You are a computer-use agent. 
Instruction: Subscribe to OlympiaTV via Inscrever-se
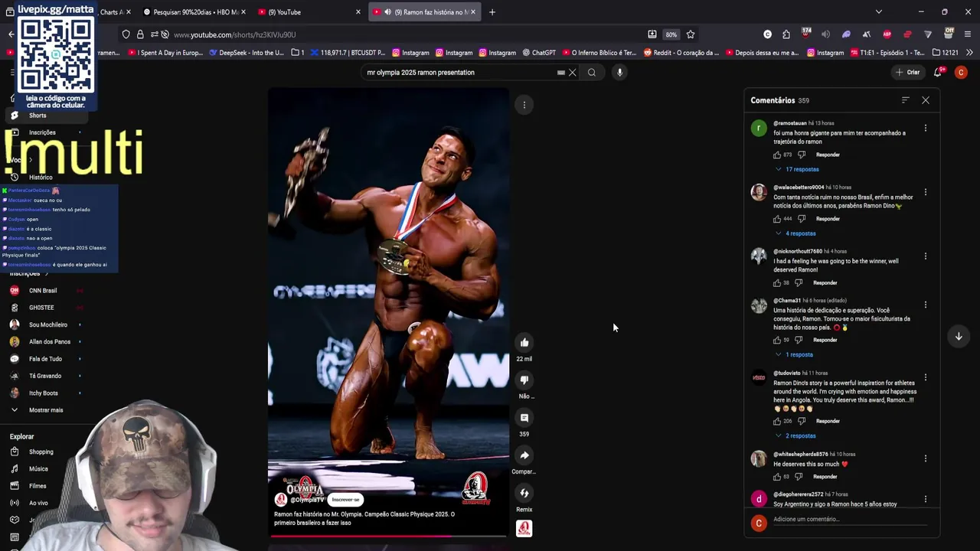click(x=345, y=500)
